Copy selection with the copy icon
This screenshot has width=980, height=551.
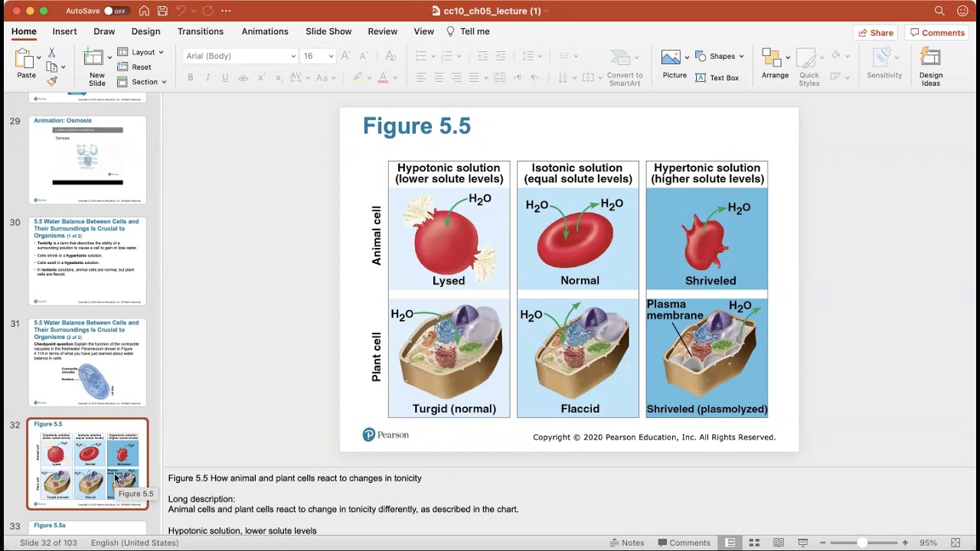click(51, 67)
